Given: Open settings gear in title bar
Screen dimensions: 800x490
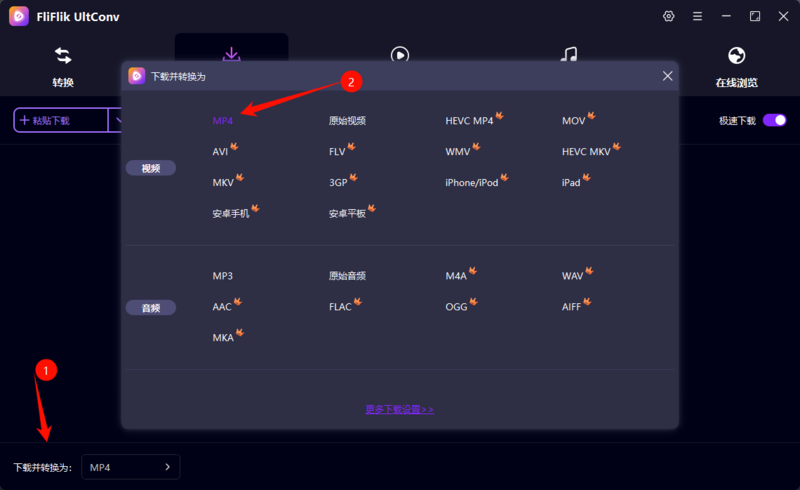Looking at the screenshot, I should point(669,17).
